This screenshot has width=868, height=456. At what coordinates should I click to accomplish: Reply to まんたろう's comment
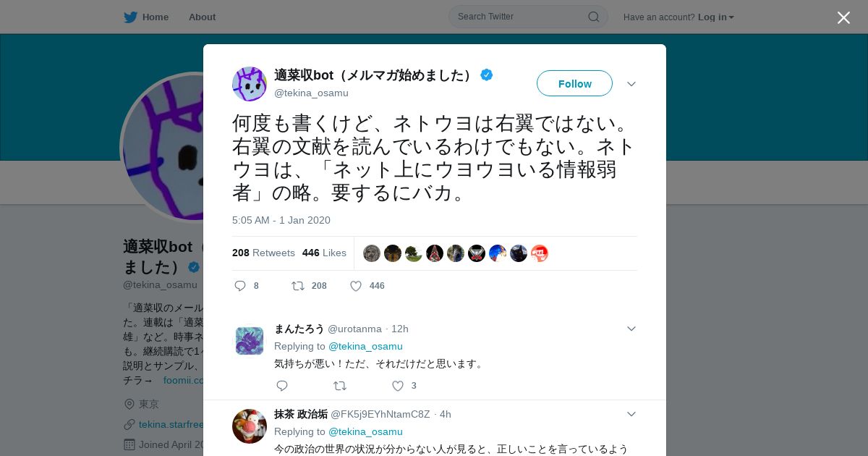[282, 386]
